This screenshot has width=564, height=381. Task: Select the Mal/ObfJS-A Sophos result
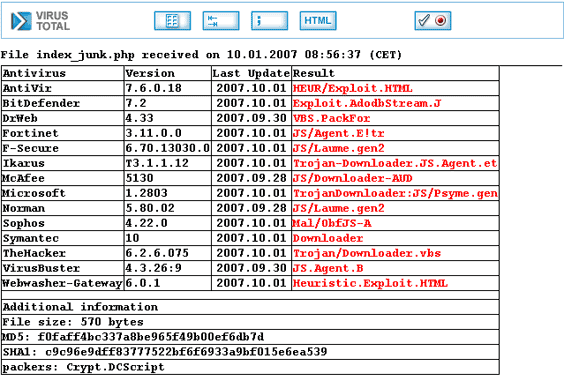[332, 223]
